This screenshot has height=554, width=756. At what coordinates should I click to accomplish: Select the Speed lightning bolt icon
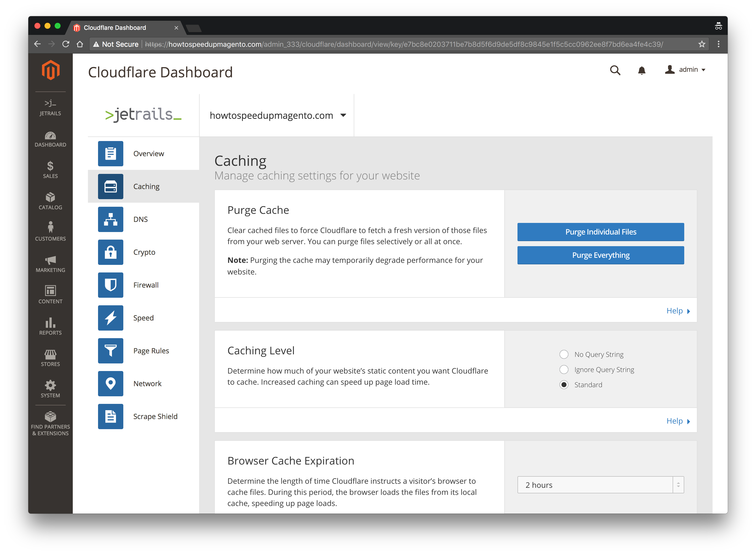click(110, 318)
